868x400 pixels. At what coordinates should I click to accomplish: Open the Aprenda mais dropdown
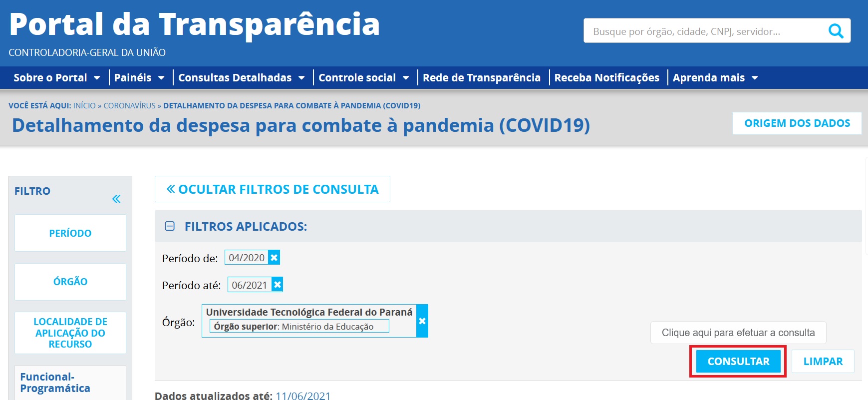(x=715, y=78)
